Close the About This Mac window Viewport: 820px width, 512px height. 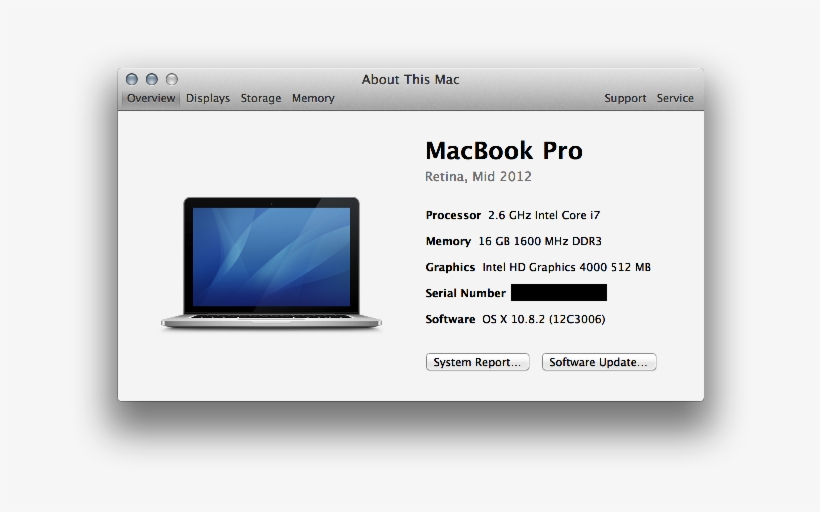[132, 79]
